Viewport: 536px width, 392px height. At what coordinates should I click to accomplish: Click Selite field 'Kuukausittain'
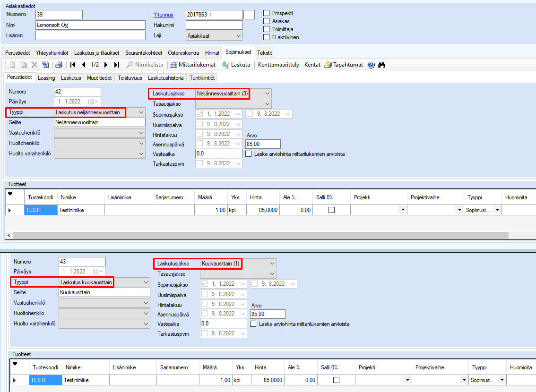[104, 292]
